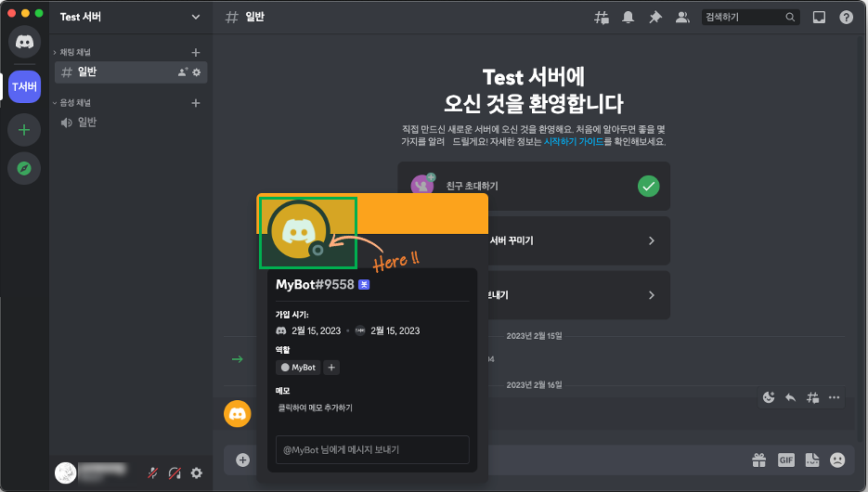Open the 친구 초대하기 card
This screenshot has height=492, width=868.
point(534,186)
